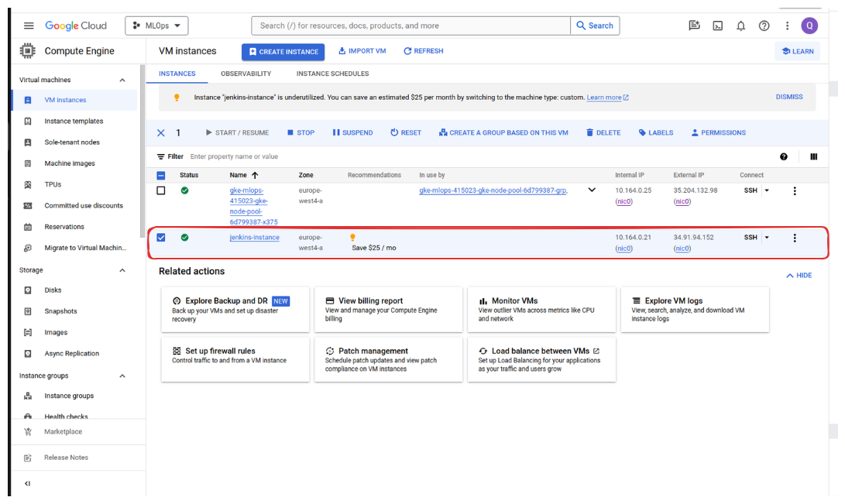Open the View billing report card

pos(388,310)
